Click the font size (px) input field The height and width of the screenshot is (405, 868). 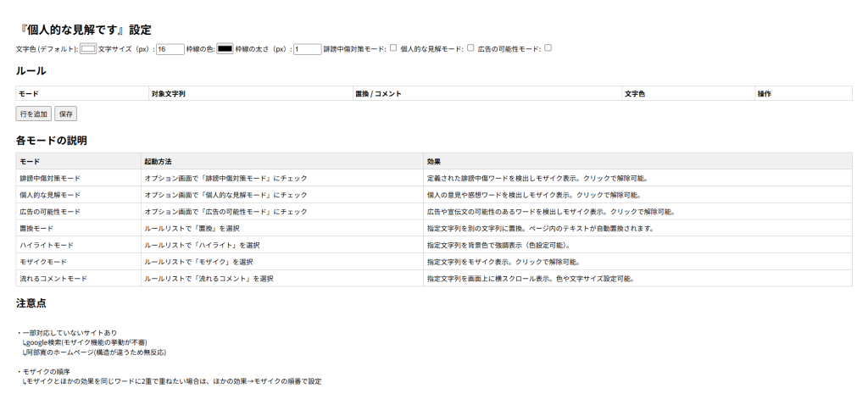tap(170, 49)
